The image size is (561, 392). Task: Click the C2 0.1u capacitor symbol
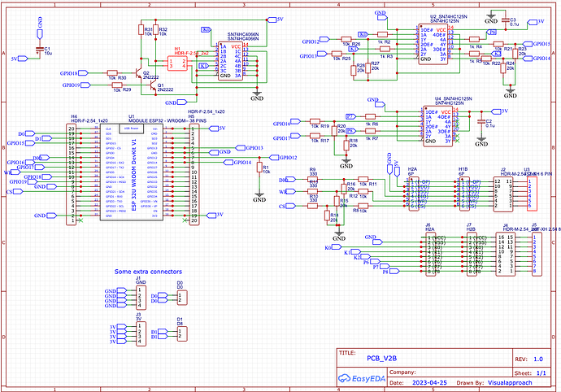click(481, 121)
